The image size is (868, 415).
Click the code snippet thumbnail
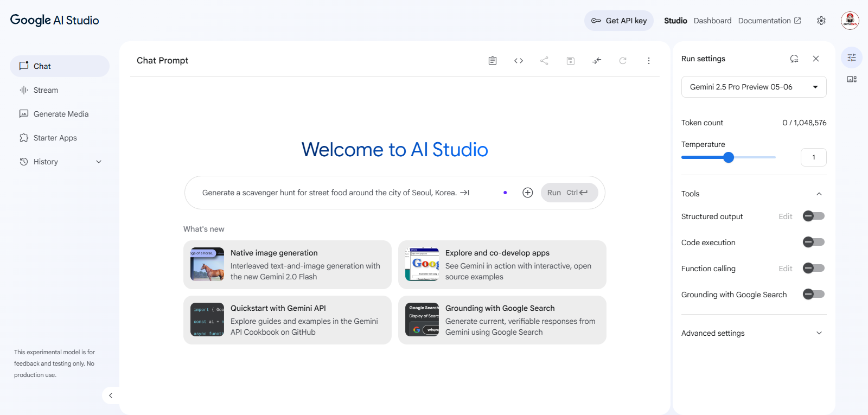click(x=207, y=320)
